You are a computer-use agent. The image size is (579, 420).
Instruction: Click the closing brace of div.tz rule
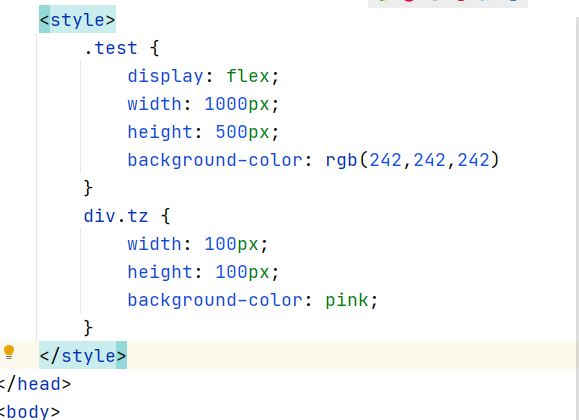click(x=88, y=328)
